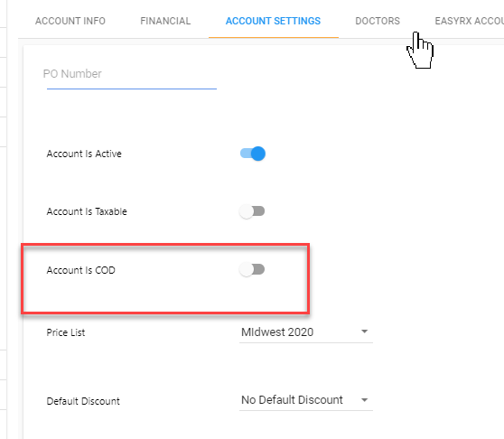Go to the DOCTORS tab
Screen dimensions: 504x439
378,21
